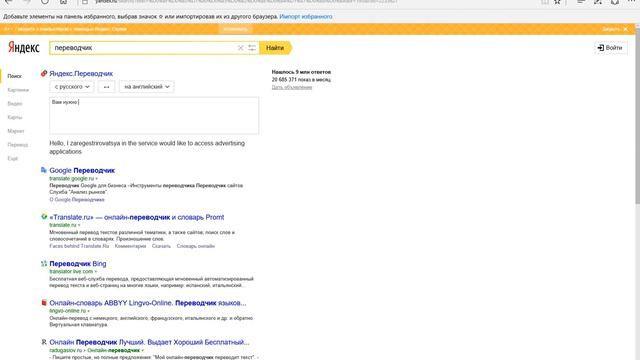
Task: Open the 'на английский' target language dropdown
Action: (147, 87)
